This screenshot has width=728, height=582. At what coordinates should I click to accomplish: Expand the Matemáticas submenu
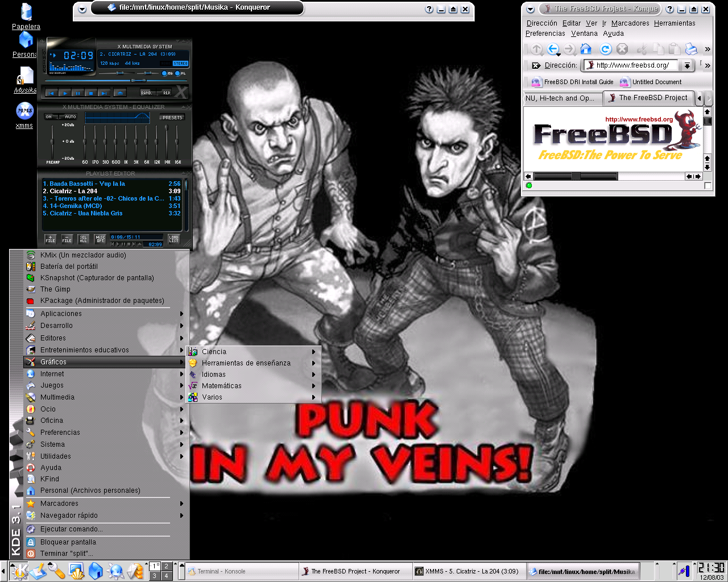tap(253, 386)
